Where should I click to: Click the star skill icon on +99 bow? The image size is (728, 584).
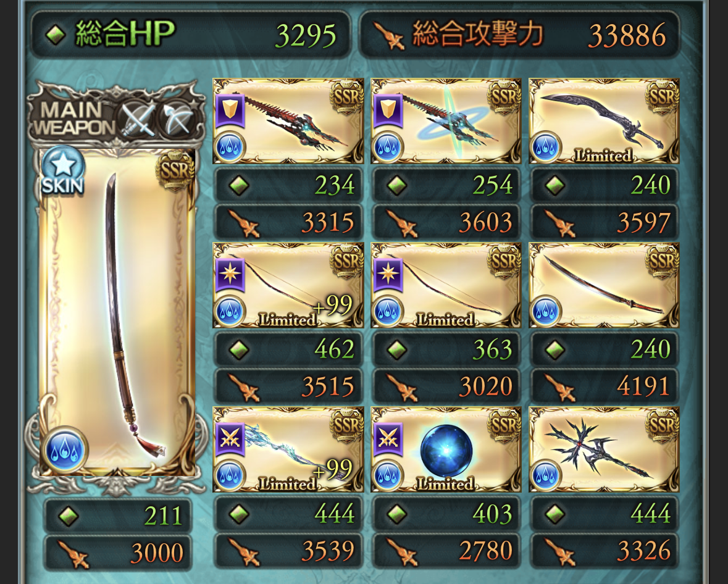click(x=230, y=274)
